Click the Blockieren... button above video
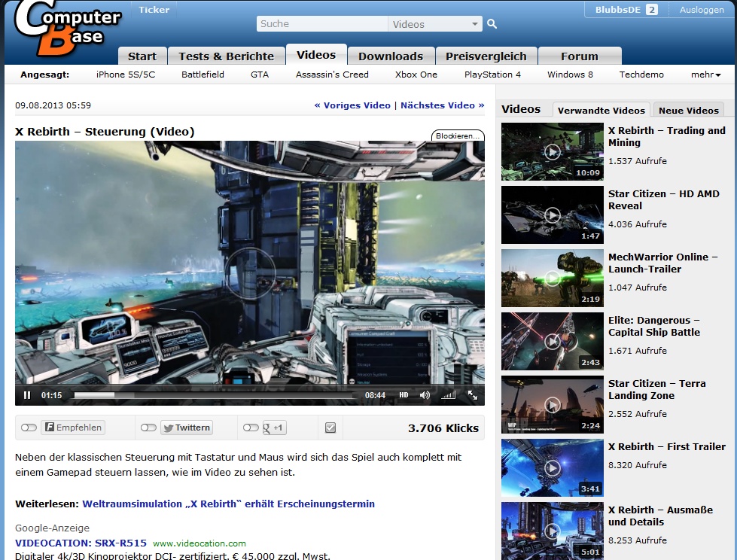 pyautogui.click(x=458, y=135)
